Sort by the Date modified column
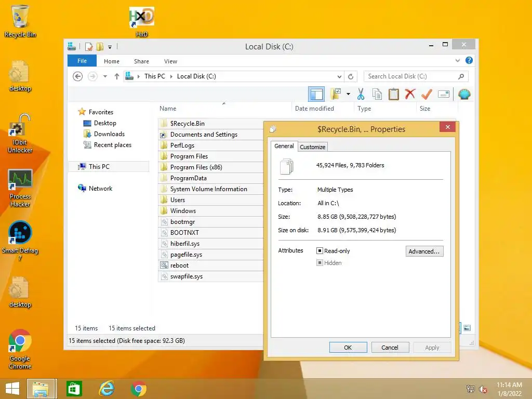The height and width of the screenshot is (399, 532). (322, 109)
